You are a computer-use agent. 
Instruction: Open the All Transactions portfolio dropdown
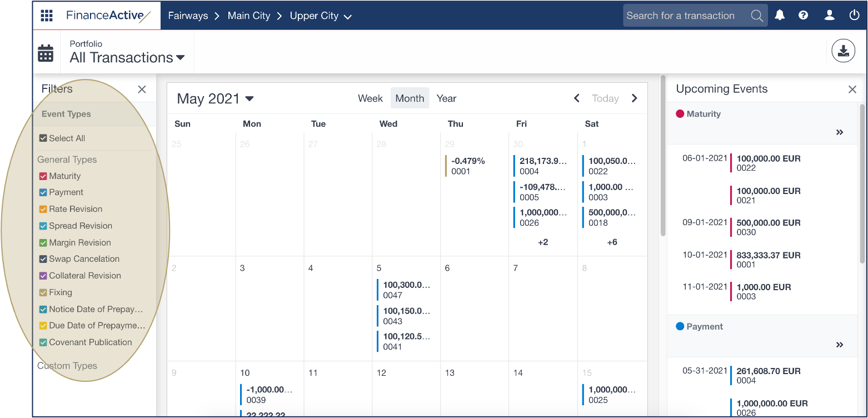pos(127,58)
